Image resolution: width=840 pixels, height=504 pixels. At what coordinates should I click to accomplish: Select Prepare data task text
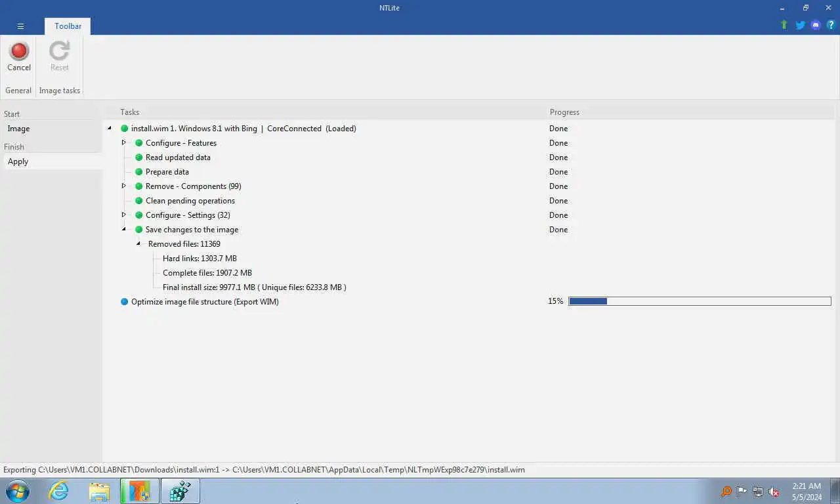[167, 172]
